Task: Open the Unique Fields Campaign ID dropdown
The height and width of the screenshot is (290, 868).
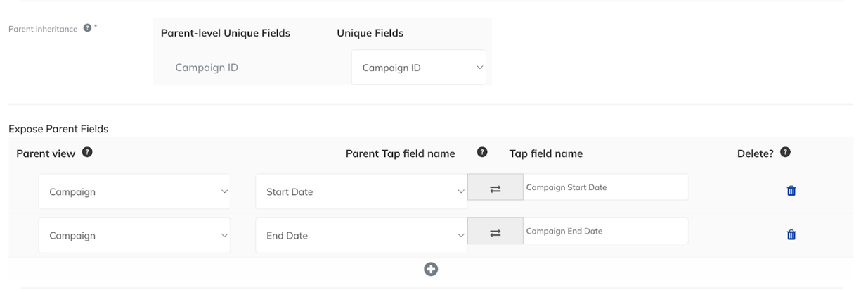Action: [419, 68]
